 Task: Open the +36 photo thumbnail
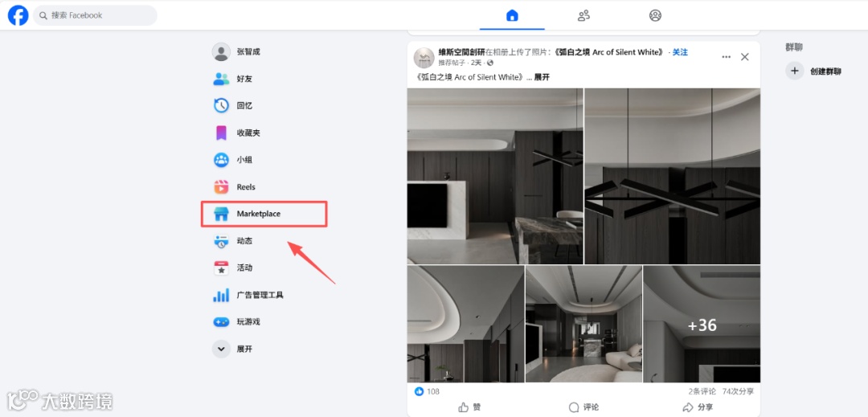click(x=702, y=324)
